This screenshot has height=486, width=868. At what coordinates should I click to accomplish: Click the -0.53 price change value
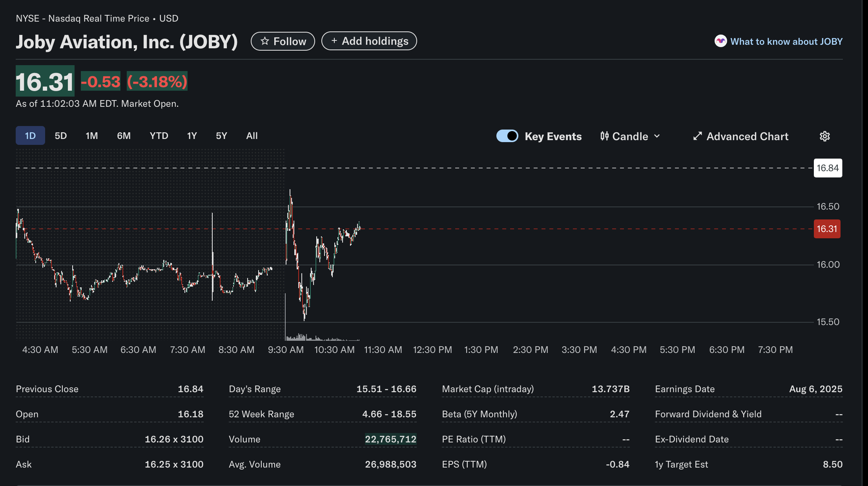[x=100, y=82]
